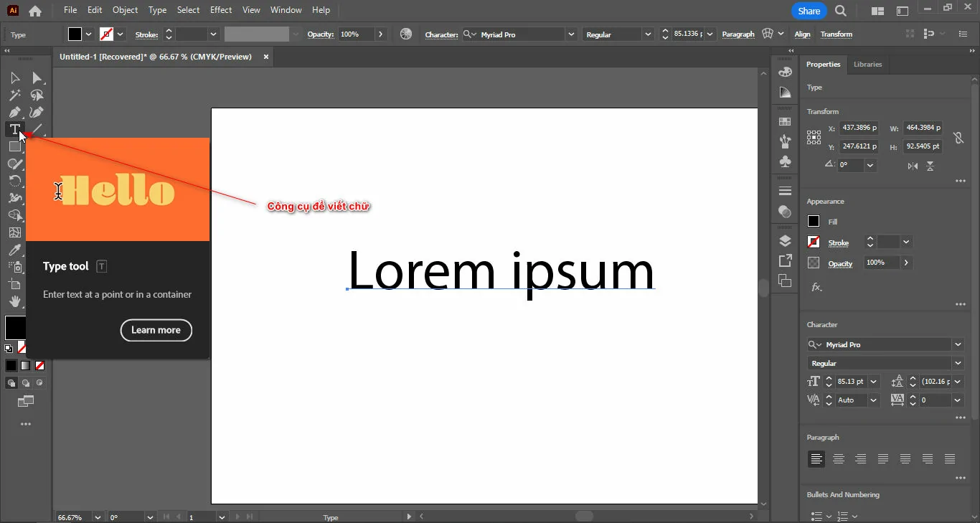Open the Effect menu
This screenshot has width=980, height=523.
(221, 10)
